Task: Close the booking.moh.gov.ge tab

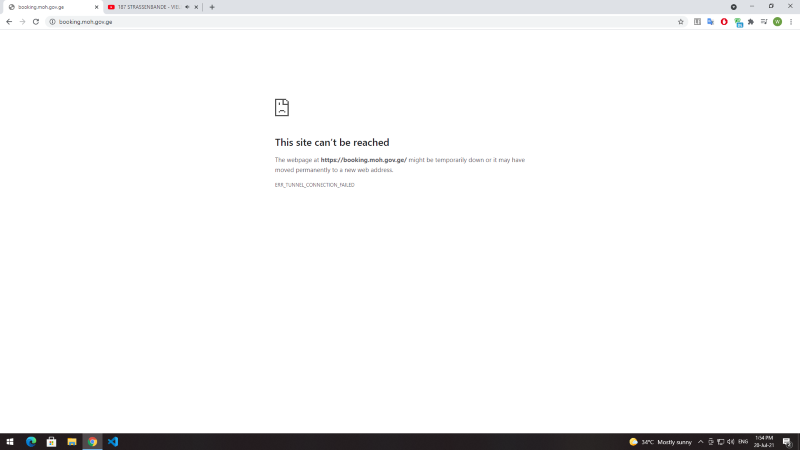Action: (x=96, y=7)
